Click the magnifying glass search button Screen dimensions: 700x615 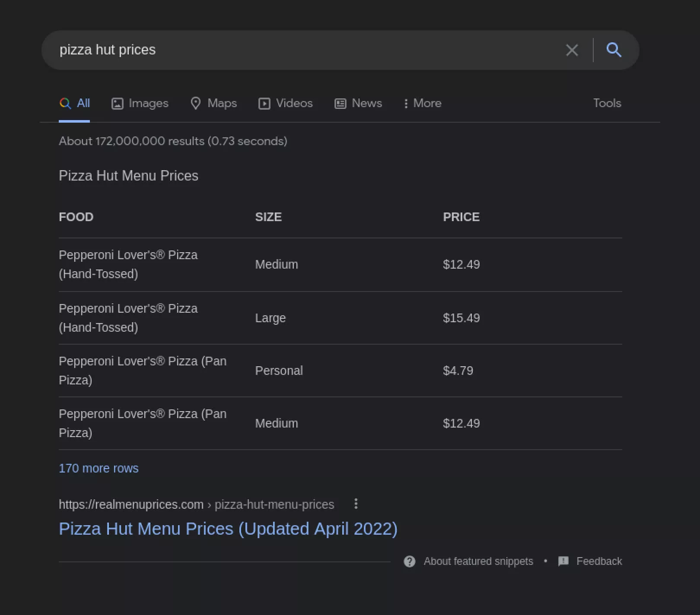[614, 50]
